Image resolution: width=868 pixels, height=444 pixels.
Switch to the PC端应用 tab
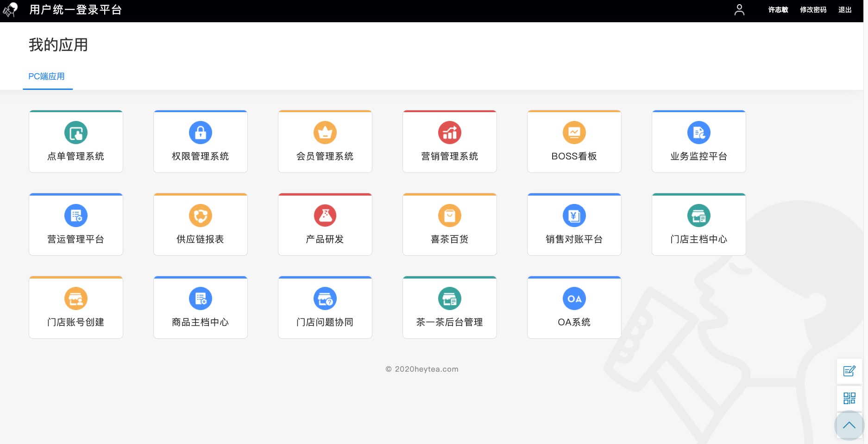coord(47,76)
